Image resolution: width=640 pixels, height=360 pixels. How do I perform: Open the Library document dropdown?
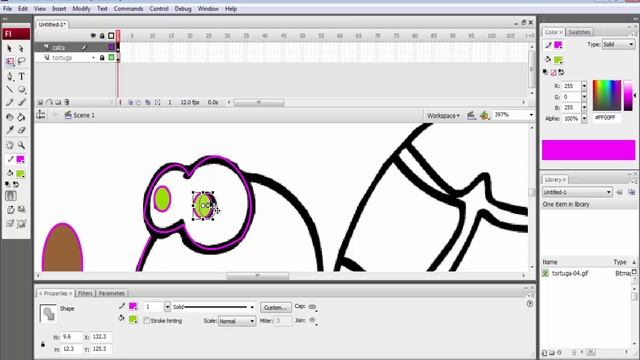(x=577, y=192)
